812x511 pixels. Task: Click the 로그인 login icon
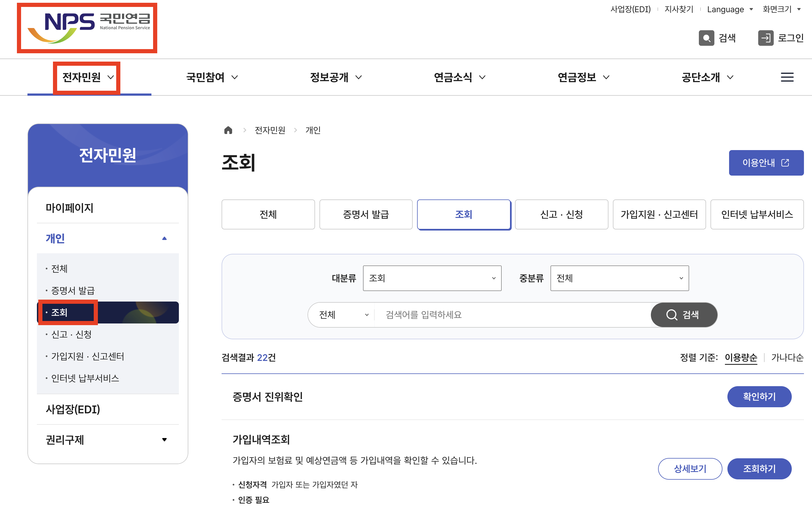[x=765, y=38]
